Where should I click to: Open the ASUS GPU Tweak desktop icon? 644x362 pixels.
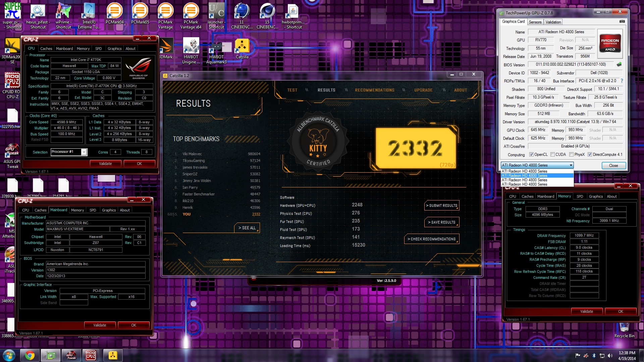pos(12,156)
